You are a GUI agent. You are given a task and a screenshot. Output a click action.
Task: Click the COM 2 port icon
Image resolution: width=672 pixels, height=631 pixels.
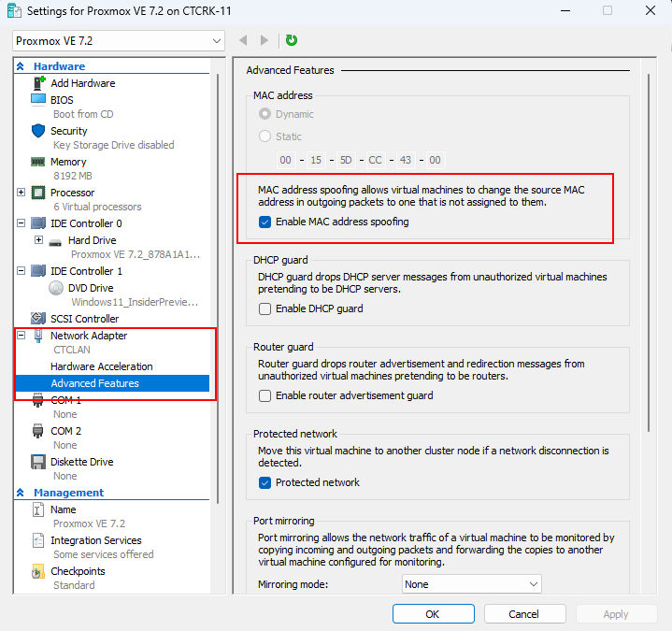(x=38, y=430)
